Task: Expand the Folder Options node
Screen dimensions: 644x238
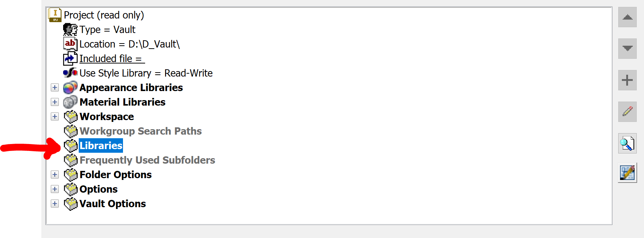Action: 55,175
